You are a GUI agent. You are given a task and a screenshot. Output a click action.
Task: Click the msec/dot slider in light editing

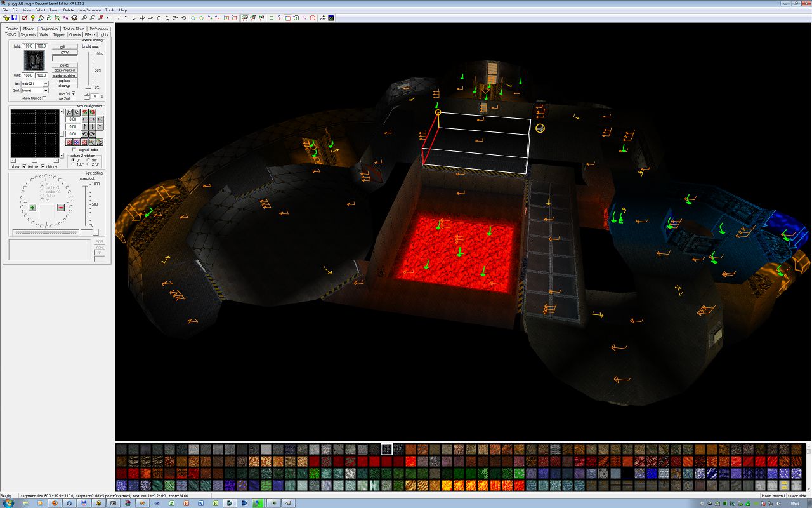(x=86, y=204)
